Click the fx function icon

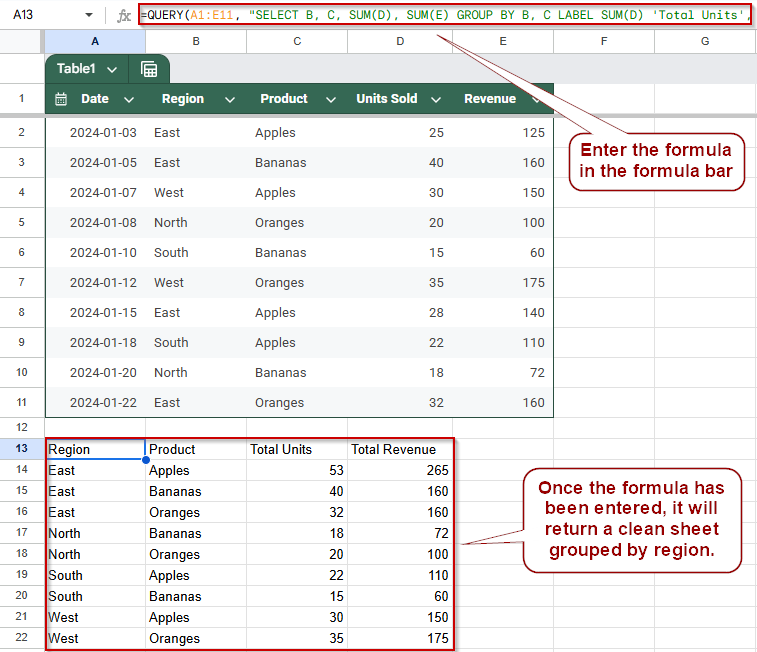pyautogui.click(x=124, y=15)
